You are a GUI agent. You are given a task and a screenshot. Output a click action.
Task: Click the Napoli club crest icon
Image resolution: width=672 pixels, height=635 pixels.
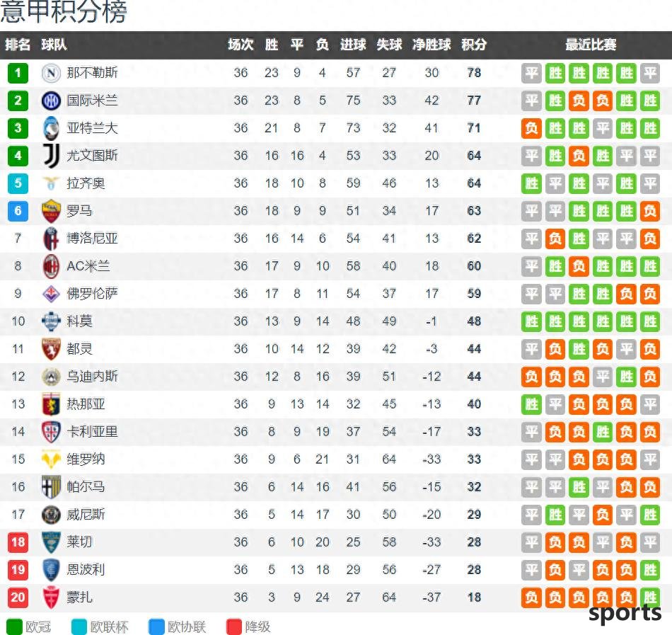[x=51, y=73]
